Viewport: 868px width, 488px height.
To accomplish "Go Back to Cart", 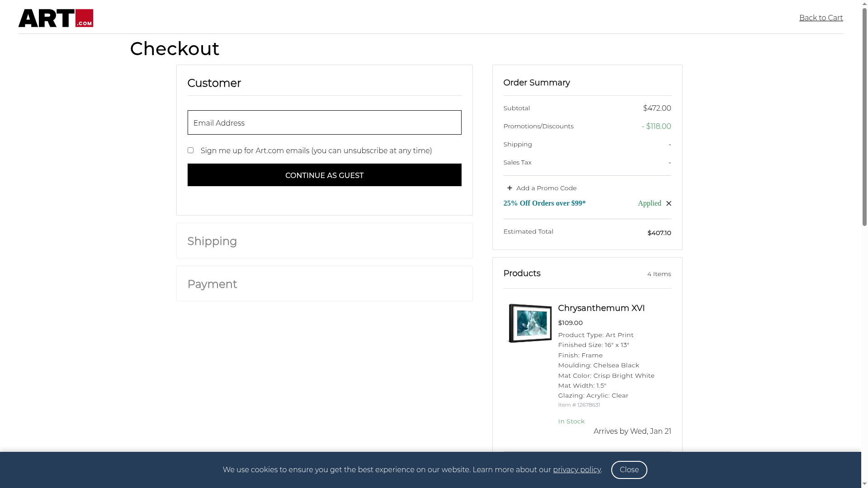I will point(821,18).
